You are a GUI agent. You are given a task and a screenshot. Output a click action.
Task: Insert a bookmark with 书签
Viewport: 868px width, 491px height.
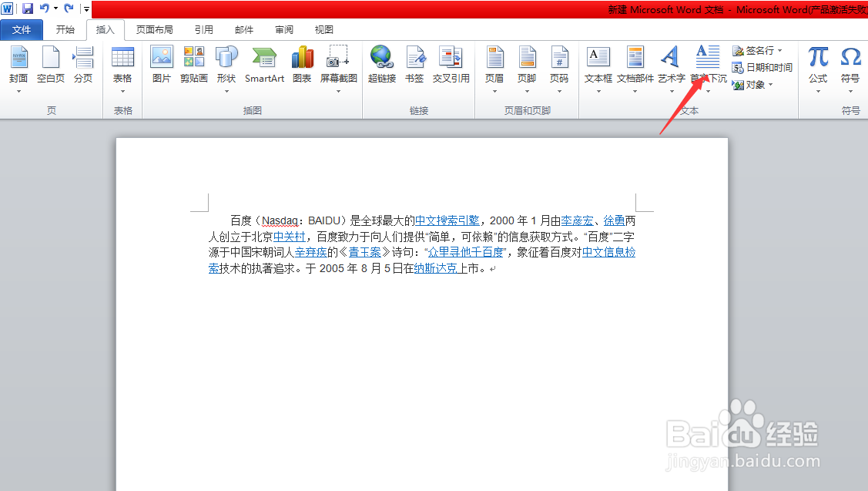coord(414,64)
